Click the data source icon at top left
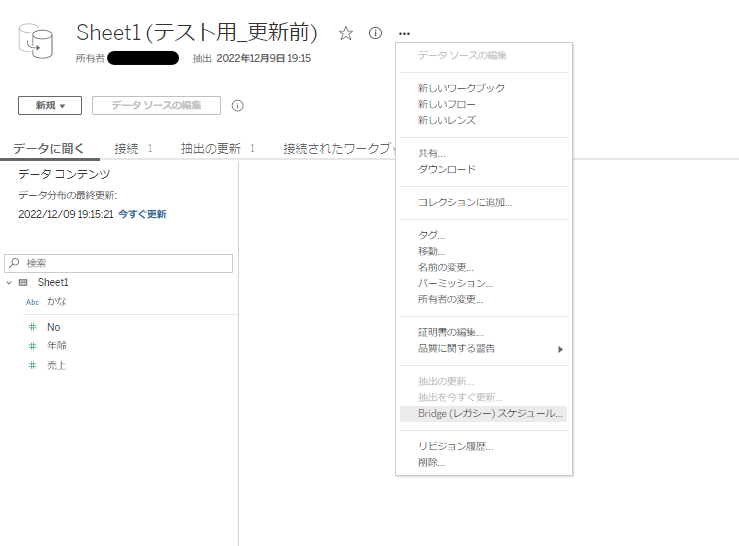Screen dimensions: 739x546 [35, 40]
